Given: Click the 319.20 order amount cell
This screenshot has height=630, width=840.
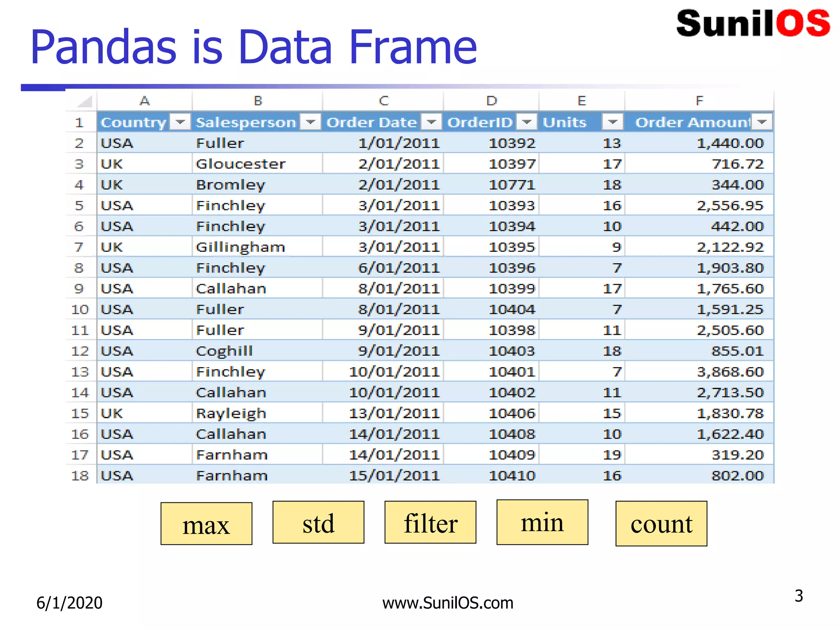Looking at the screenshot, I should (699, 454).
